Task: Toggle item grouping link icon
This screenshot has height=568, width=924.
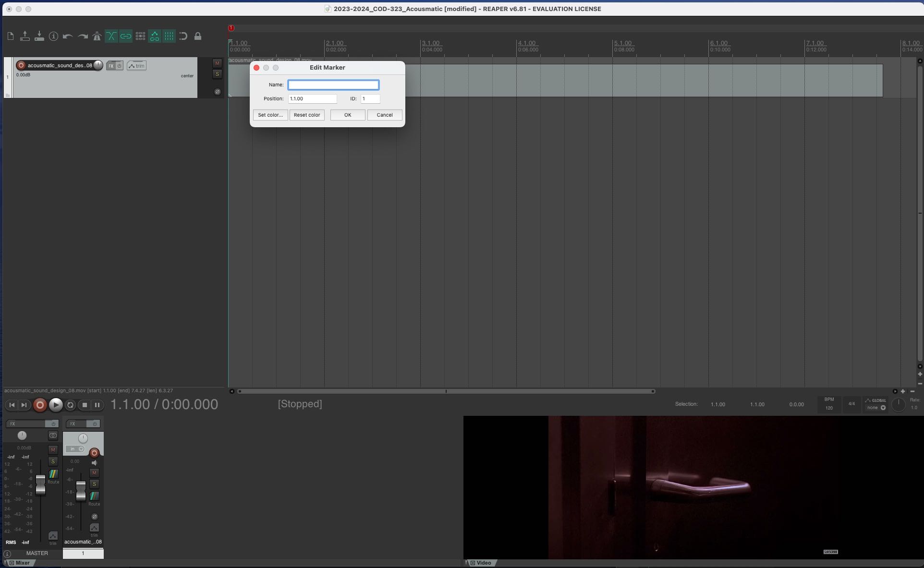Action: (x=126, y=36)
